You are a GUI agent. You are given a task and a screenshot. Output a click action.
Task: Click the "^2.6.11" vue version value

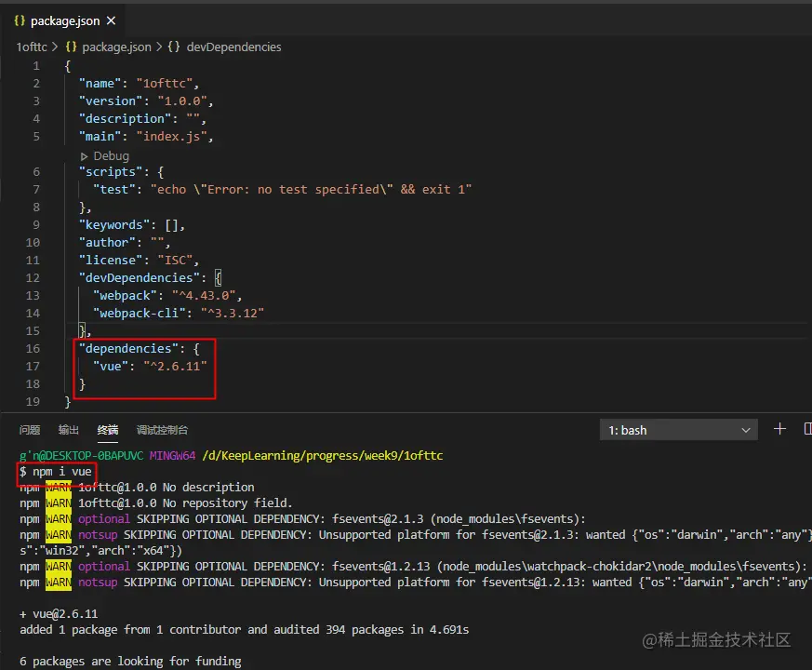click(175, 367)
